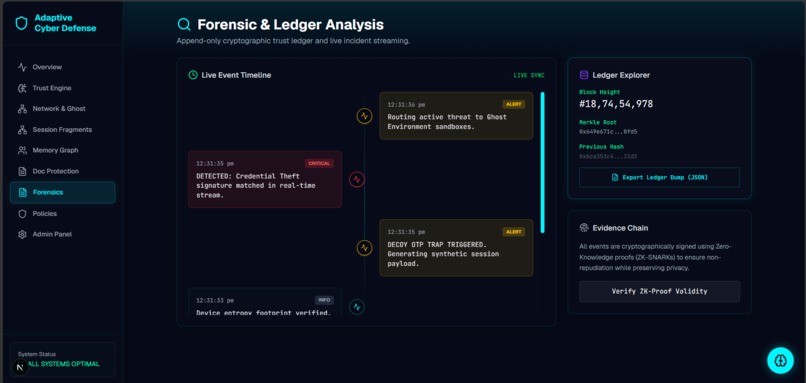
Task: Click the 12:31:36 pm timestamp
Action: (x=406, y=104)
